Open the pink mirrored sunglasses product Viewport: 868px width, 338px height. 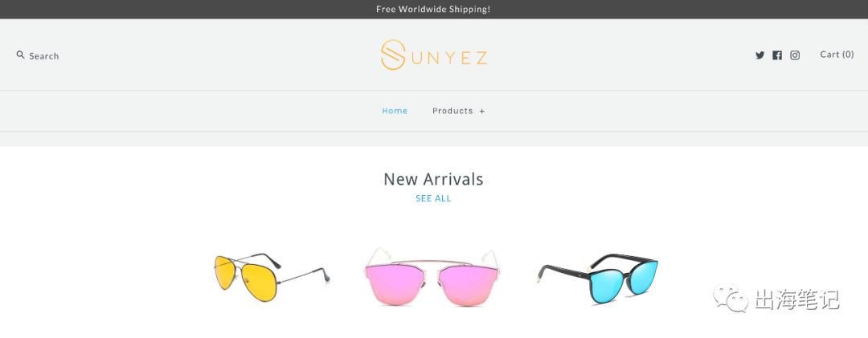[x=432, y=276]
